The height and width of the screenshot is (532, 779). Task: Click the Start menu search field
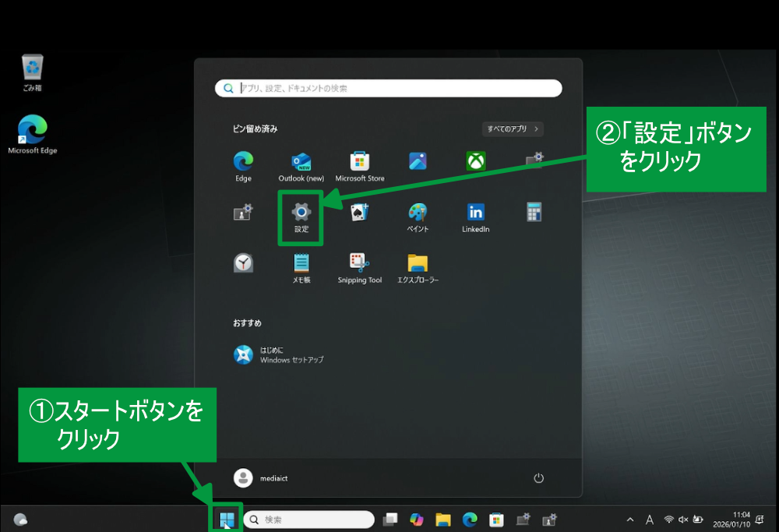coord(389,89)
